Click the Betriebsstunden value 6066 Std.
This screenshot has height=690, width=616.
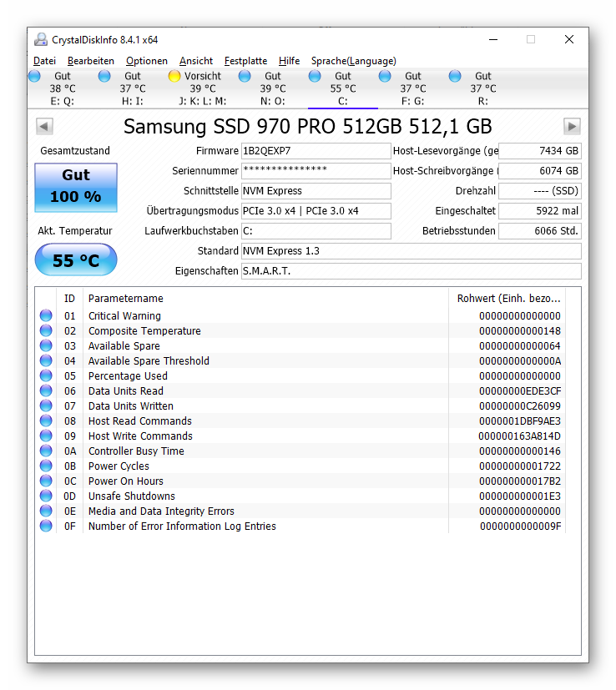(540, 231)
